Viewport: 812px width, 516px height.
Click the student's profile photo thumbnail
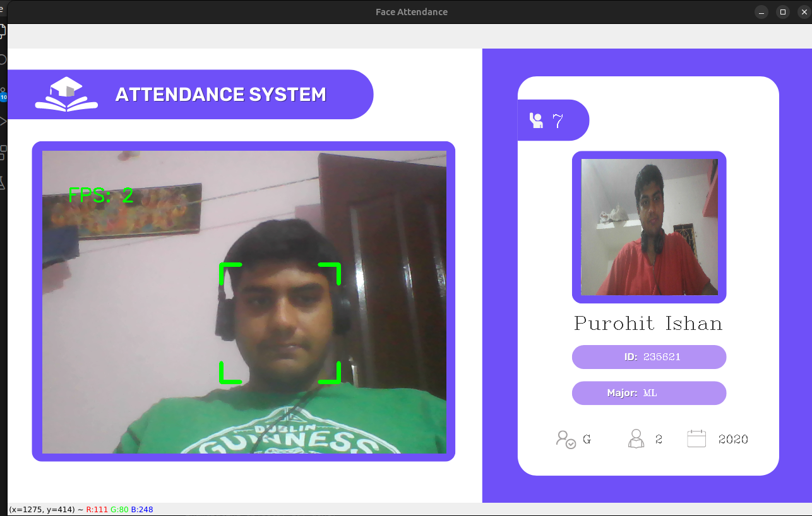(648, 227)
